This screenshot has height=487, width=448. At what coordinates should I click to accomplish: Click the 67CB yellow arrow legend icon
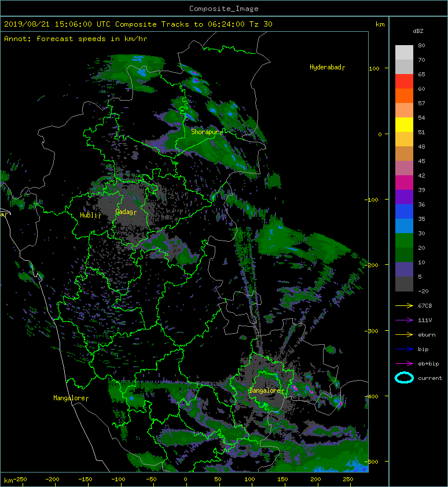404,306
